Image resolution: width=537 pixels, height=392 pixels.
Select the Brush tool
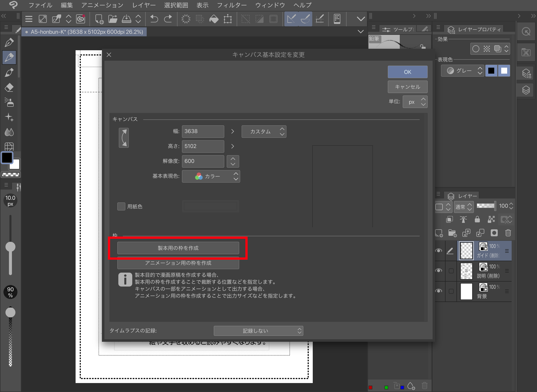coord(9,73)
